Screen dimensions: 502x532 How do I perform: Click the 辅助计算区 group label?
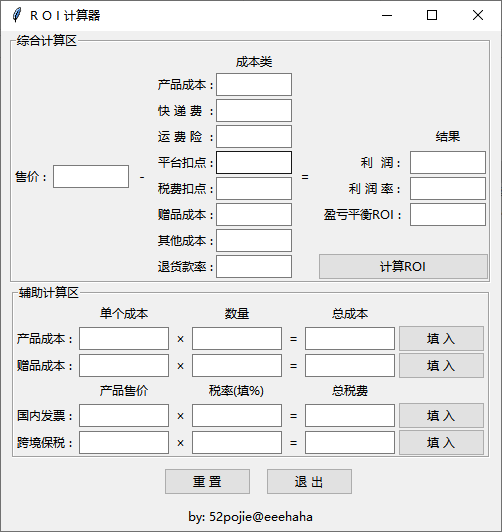click(x=49, y=292)
